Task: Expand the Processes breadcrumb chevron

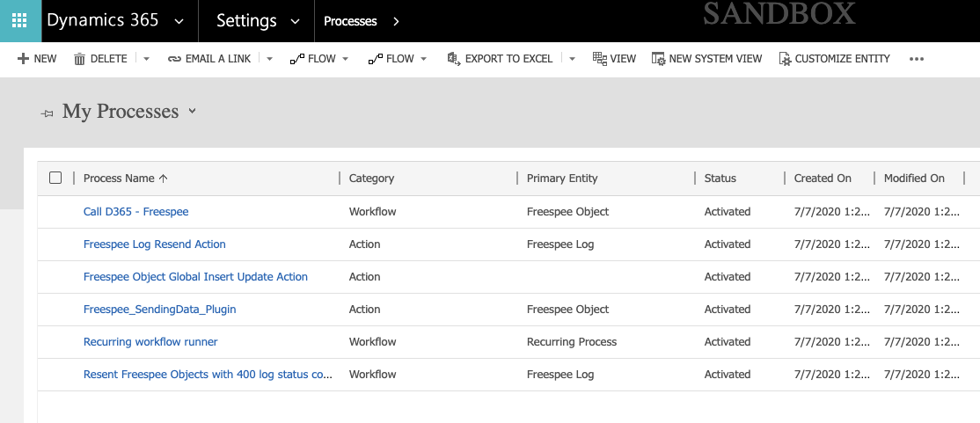Action: coord(396,21)
